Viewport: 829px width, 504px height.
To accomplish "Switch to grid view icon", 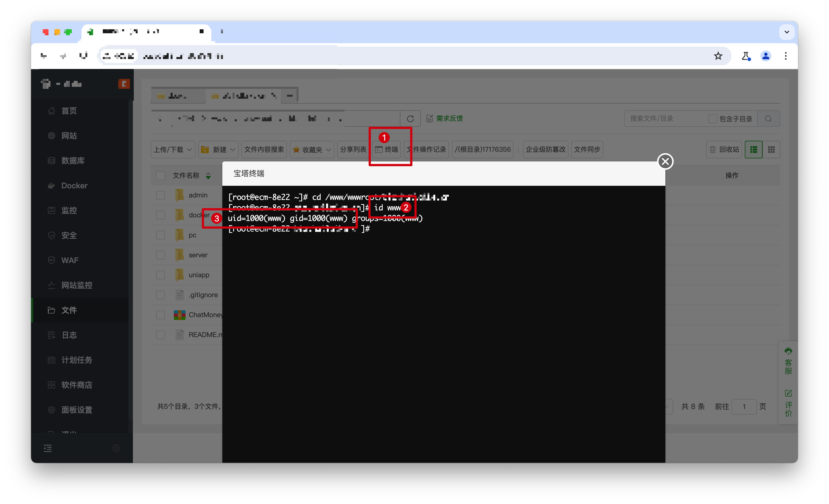I will pos(771,149).
